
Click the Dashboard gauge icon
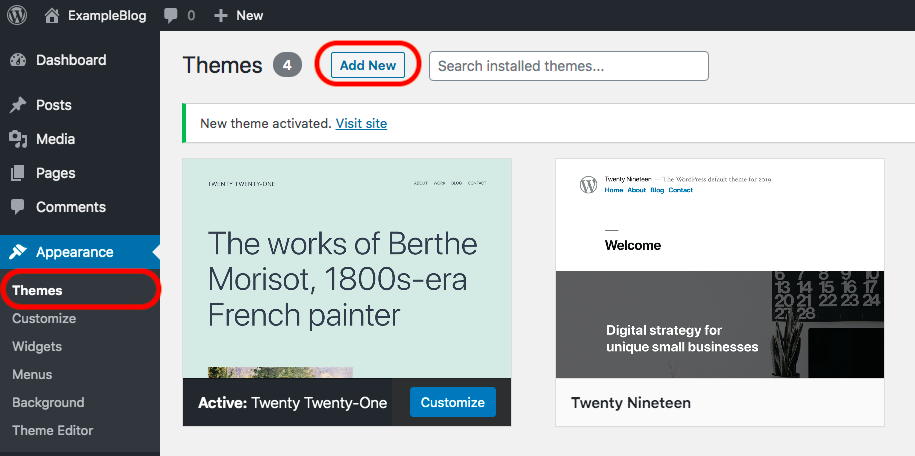coord(18,60)
